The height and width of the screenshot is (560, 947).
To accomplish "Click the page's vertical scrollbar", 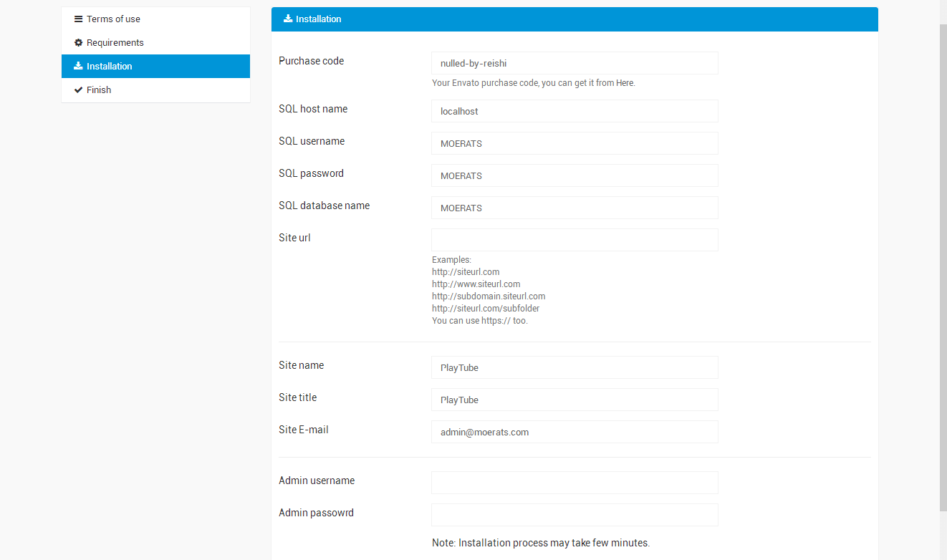I will (x=943, y=265).
